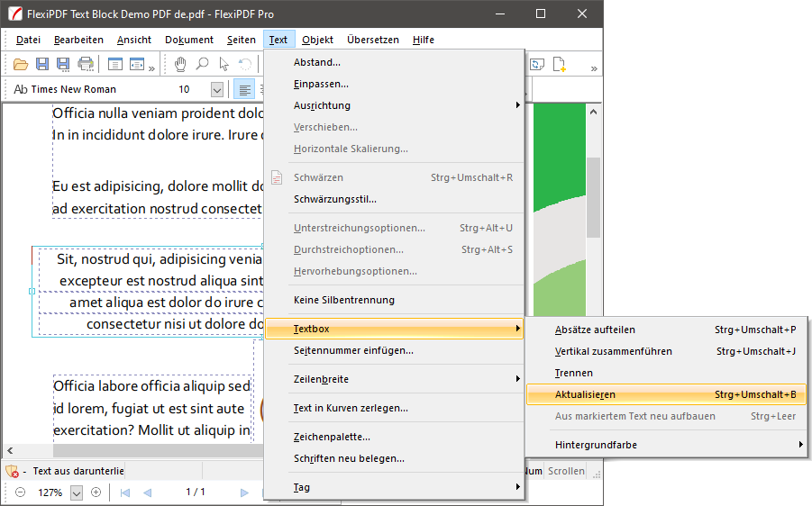
Task: Click the Undo icon
Action: point(245,64)
